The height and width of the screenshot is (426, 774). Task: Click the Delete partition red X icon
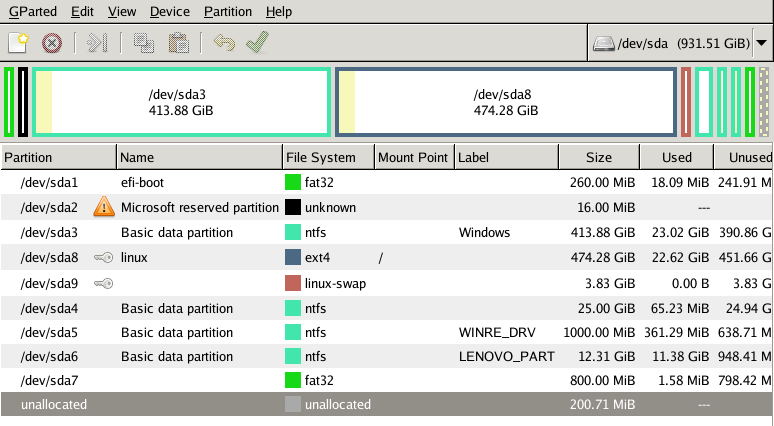coord(52,43)
